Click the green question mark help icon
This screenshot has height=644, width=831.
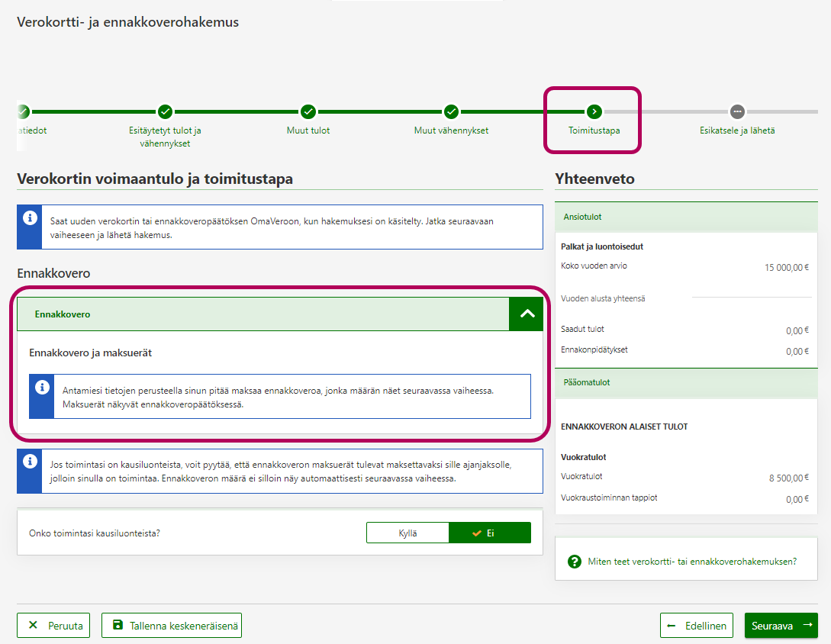(575, 562)
